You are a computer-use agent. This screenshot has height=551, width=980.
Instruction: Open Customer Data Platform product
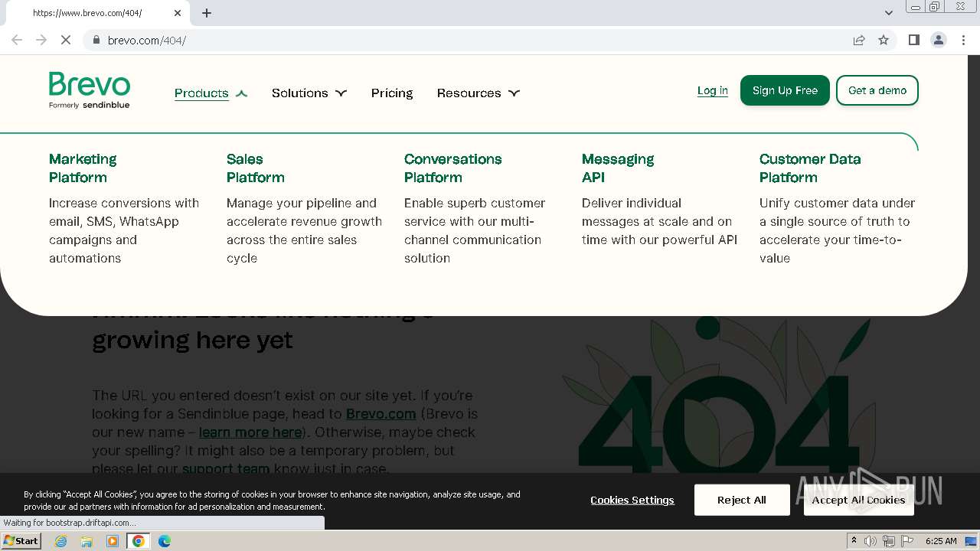click(x=810, y=168)
